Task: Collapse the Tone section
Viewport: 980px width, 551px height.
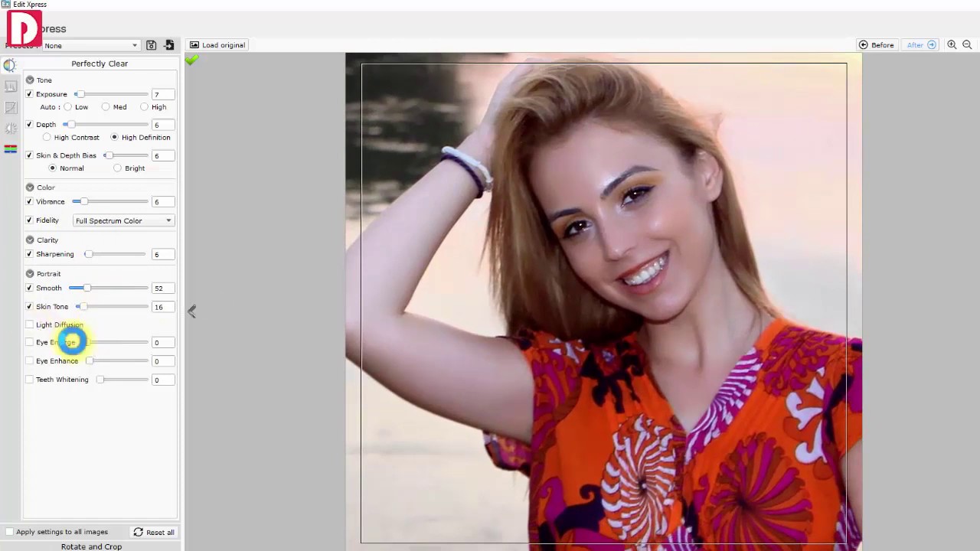Action: click(x=30, y=80)
